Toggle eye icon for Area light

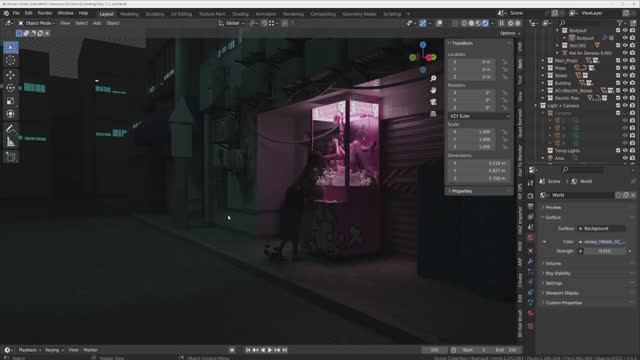[x=625, y=158]
